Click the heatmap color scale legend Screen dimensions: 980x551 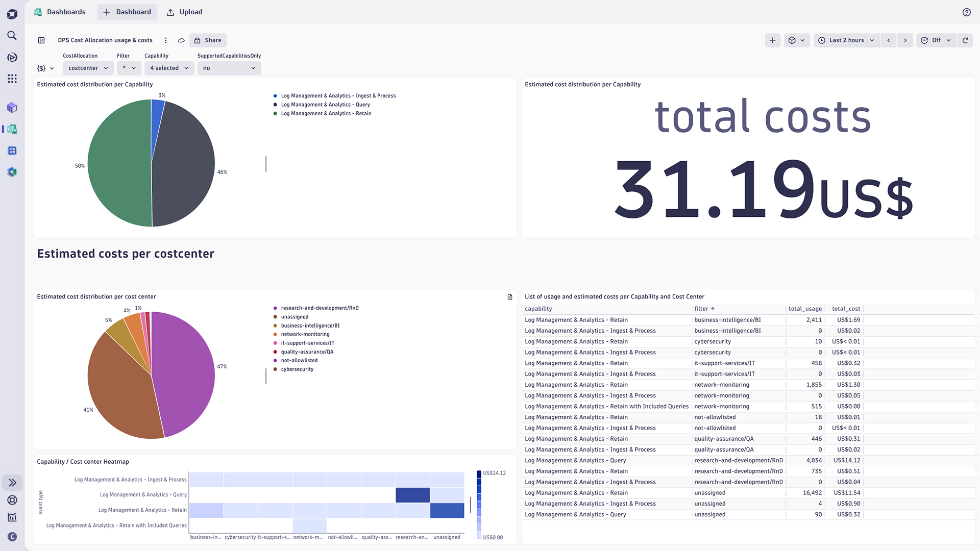click(x=478, y=505)
